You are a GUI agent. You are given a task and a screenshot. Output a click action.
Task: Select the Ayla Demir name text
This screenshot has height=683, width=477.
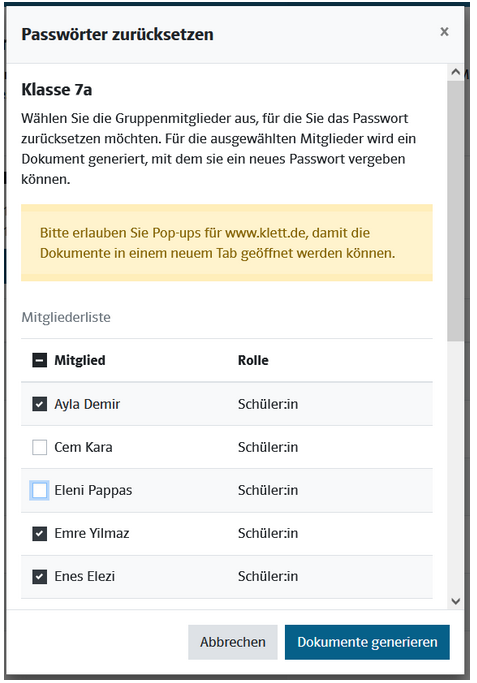pyautogui.click(x=87, y=404)
